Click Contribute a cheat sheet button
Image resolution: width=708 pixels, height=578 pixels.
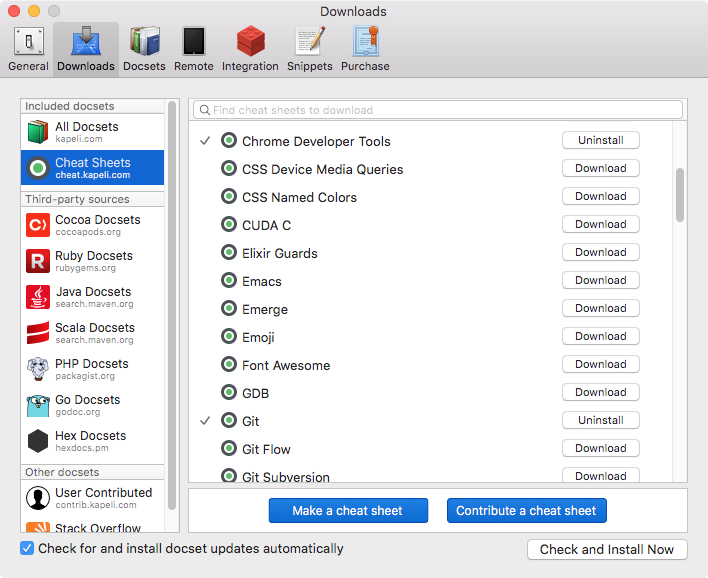pyautogui.click(x=526, y=510)
